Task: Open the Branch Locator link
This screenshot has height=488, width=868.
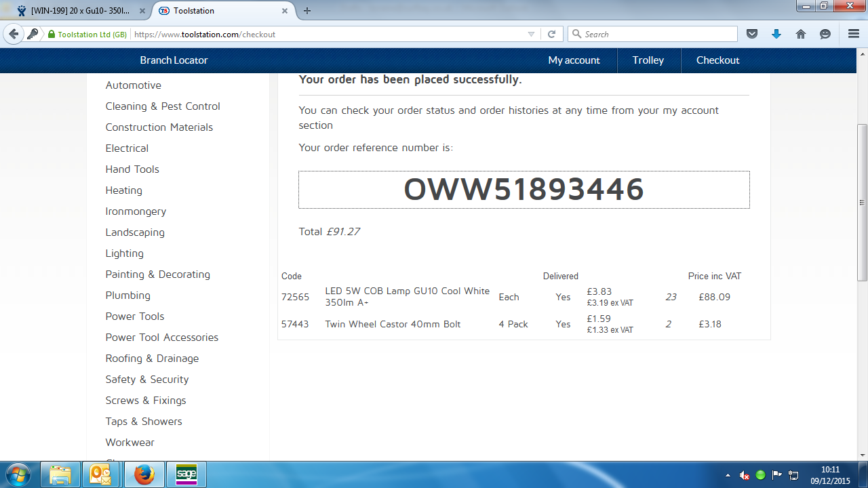Action: click(174, 60)
